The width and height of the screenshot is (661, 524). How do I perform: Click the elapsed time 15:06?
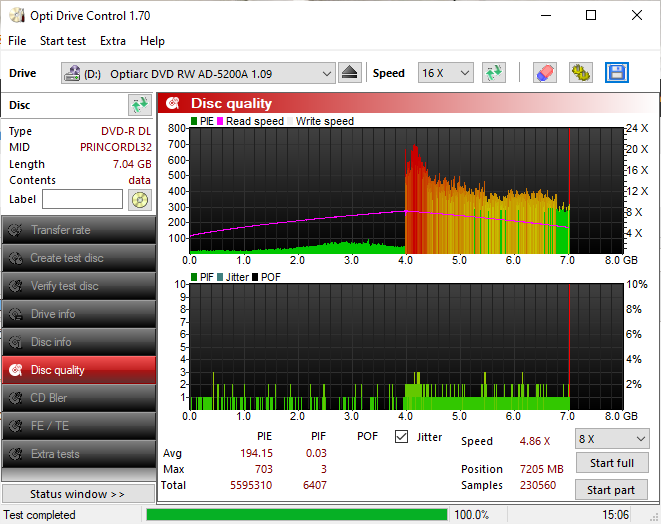point(615,515)
